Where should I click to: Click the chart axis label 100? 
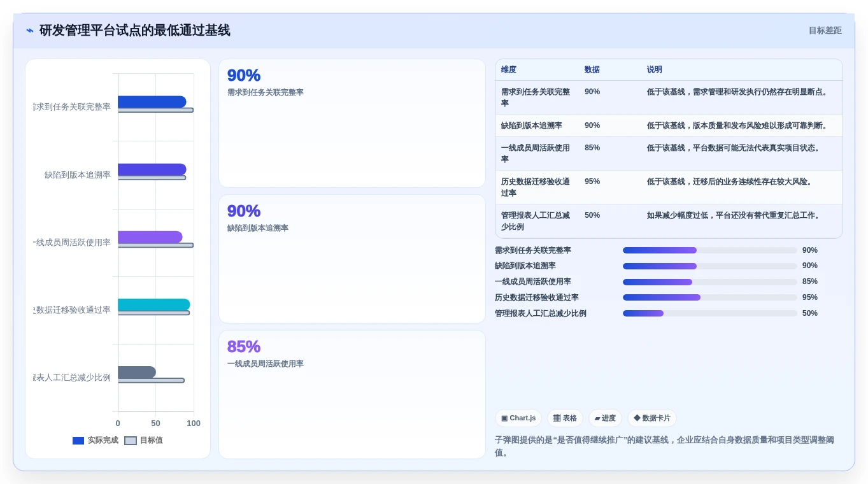194,423
